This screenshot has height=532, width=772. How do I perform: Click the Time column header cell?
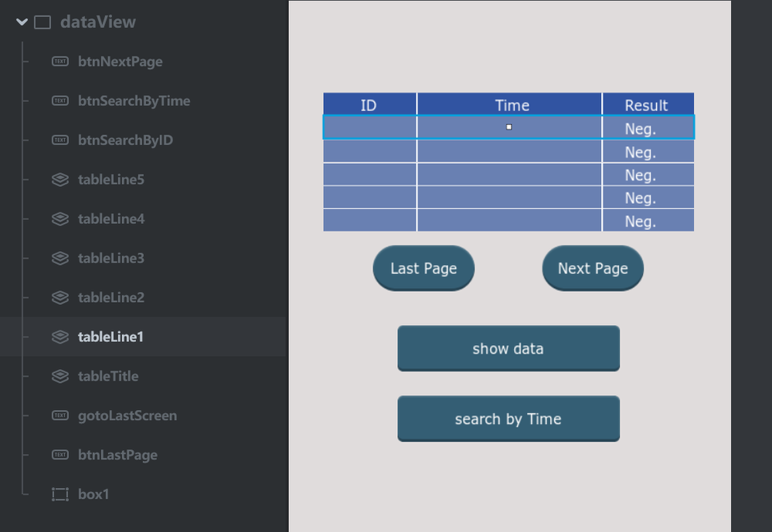click(x=510, y=105)
